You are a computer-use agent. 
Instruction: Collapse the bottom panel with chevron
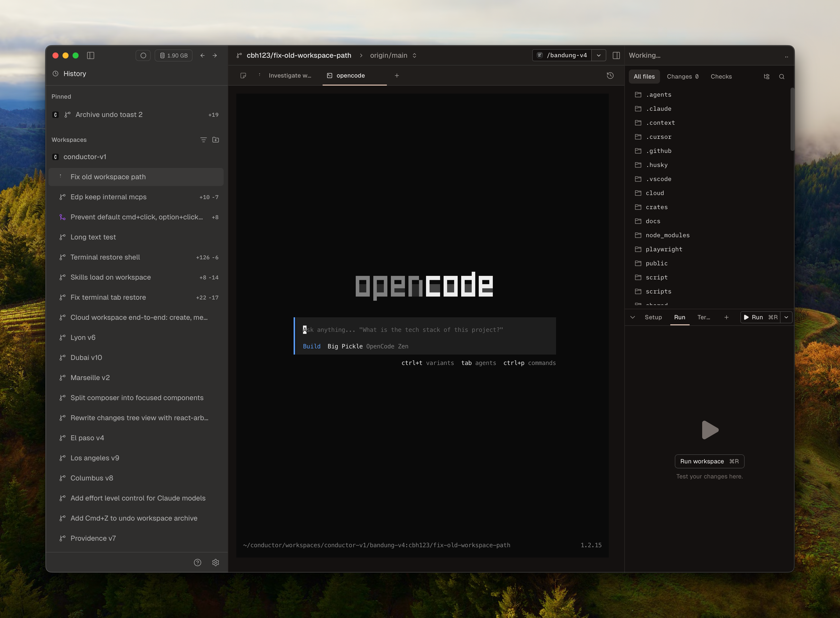coord(632,317)
